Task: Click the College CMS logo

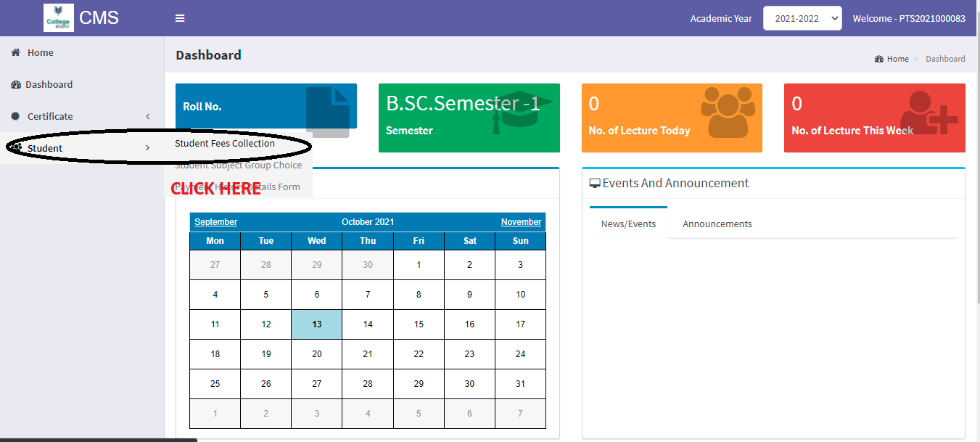Action: [58, 18]
